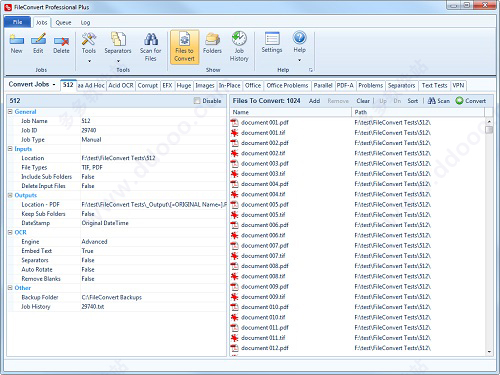Select the PDF icon of document005.pdf
Viewport: 500px width, 375px height.
coord(235,205)
